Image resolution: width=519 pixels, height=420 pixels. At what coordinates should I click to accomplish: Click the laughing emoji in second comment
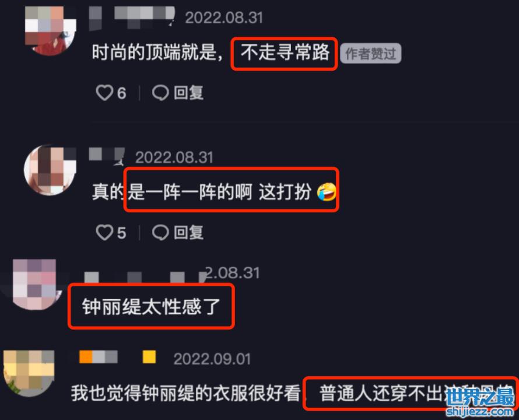point(327,192)
